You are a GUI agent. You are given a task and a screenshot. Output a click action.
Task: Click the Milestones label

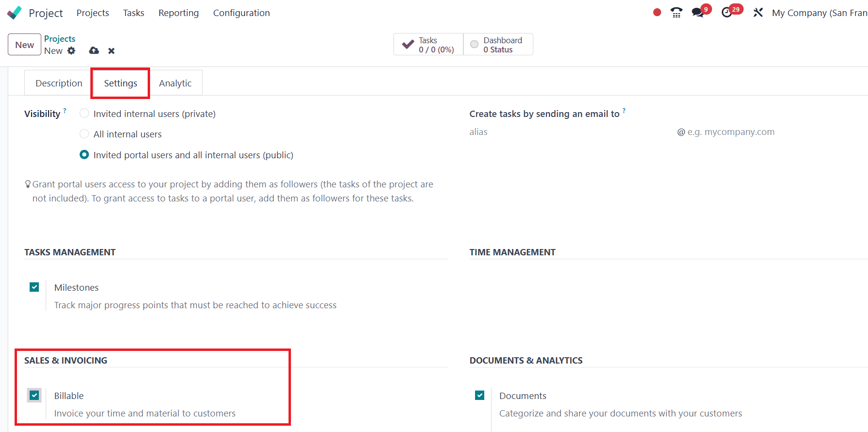point(76,287)
